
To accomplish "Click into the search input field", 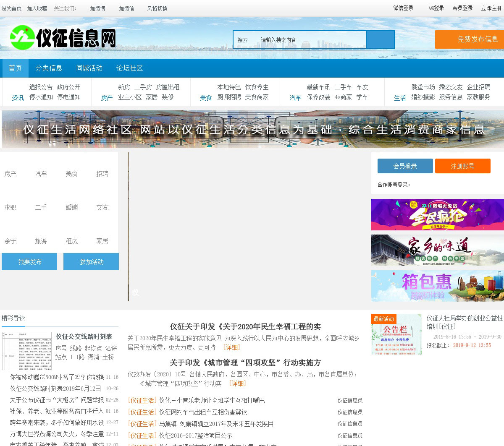I will point(311,40).
